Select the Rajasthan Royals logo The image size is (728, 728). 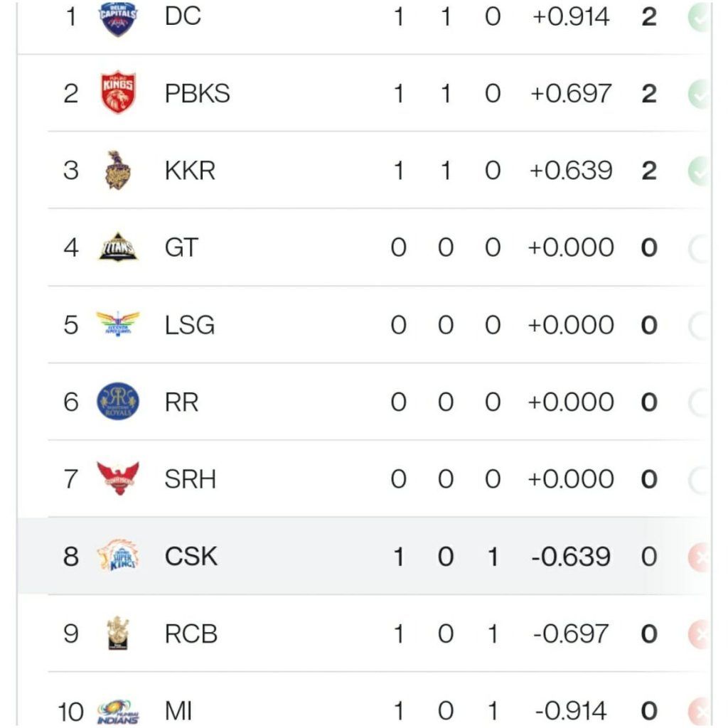(x=117, y=402)
